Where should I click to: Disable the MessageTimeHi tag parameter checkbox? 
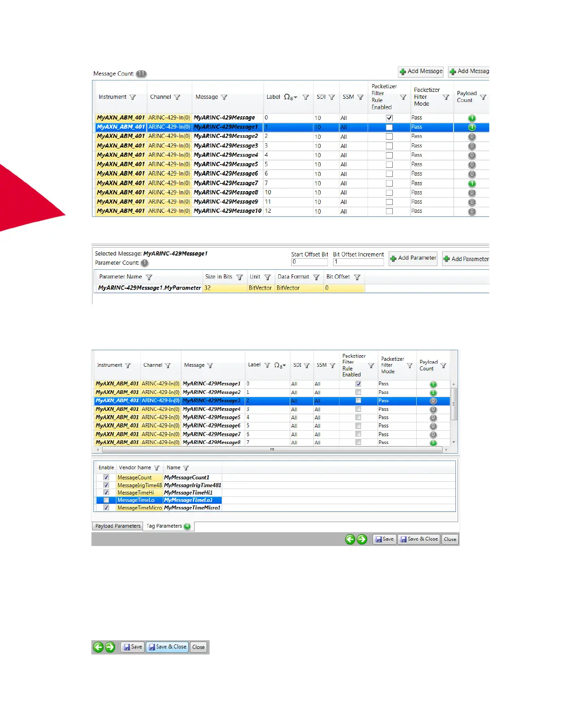point(106,493)
